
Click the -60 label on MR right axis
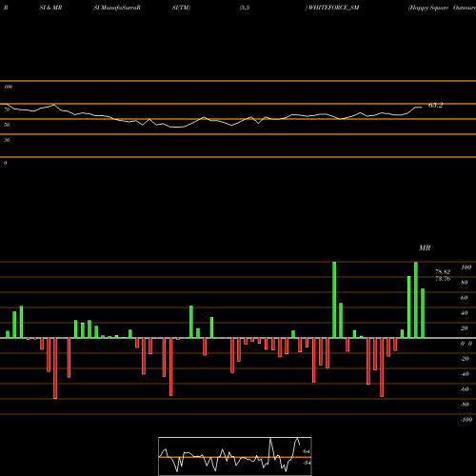pyautogui.click(x=465, y=389)
